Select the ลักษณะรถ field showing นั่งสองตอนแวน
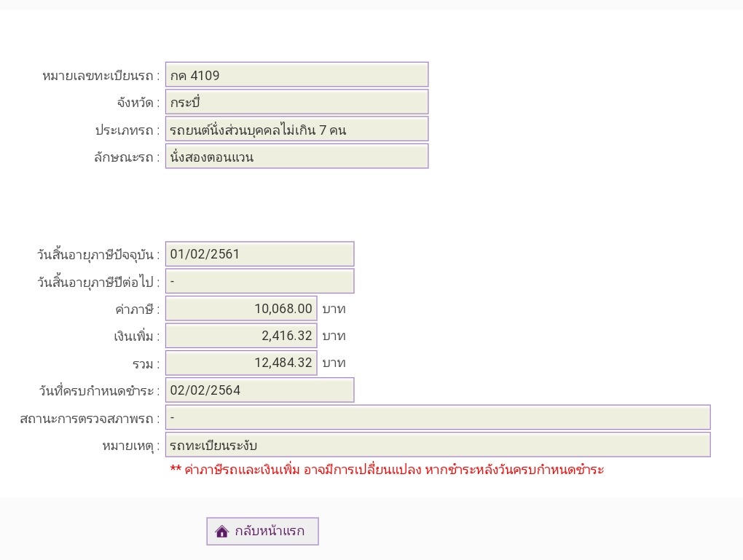The width and height of the screenshot is (743, 560). pos(296,157)
